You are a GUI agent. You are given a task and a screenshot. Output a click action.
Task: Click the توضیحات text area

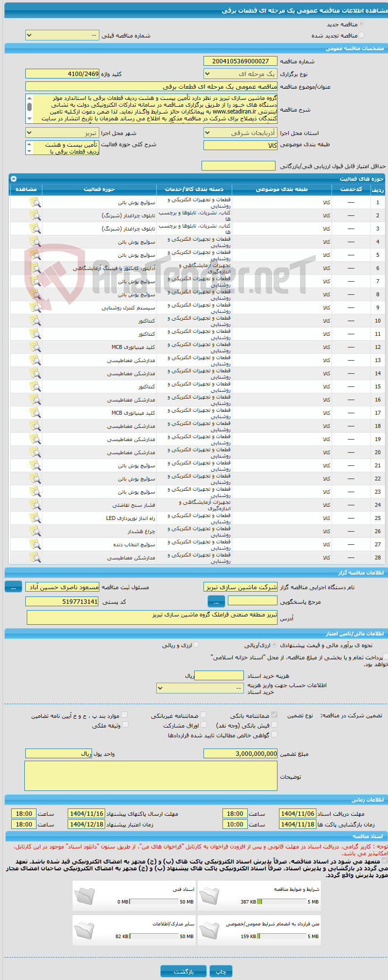pyautogui.click(x=151, y=776)
